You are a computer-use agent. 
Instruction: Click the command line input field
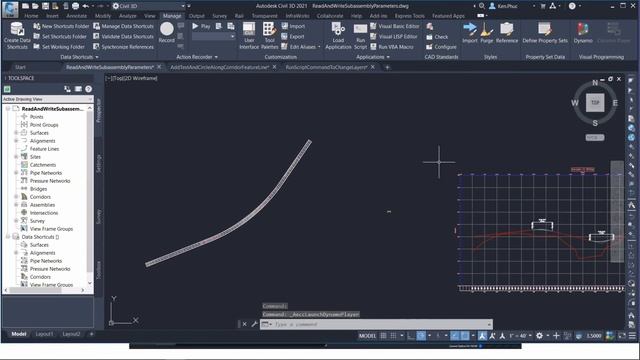point(376,324)
